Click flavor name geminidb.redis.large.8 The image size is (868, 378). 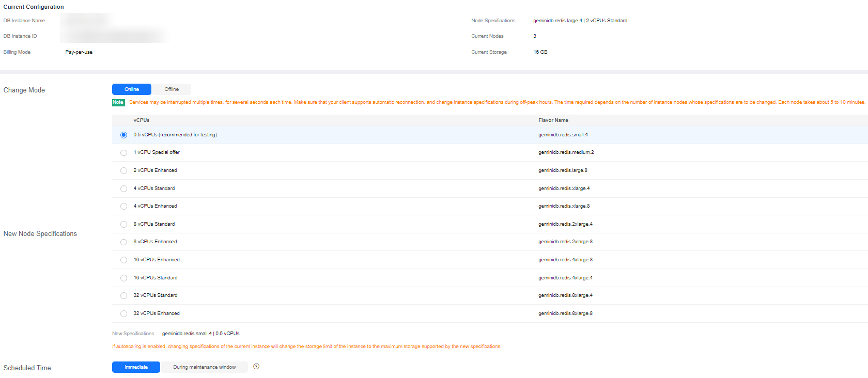563,170
